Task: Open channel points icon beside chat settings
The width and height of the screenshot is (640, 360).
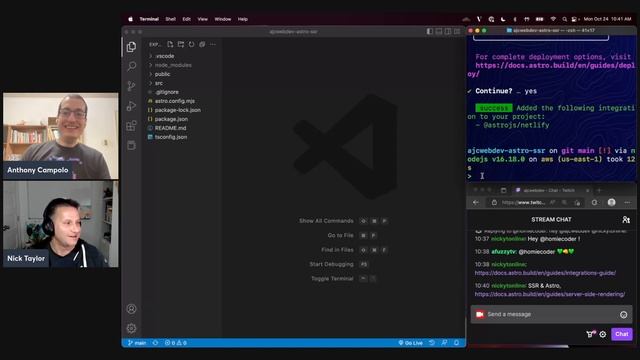Action: pyautogui.click(x=591, y=334)
